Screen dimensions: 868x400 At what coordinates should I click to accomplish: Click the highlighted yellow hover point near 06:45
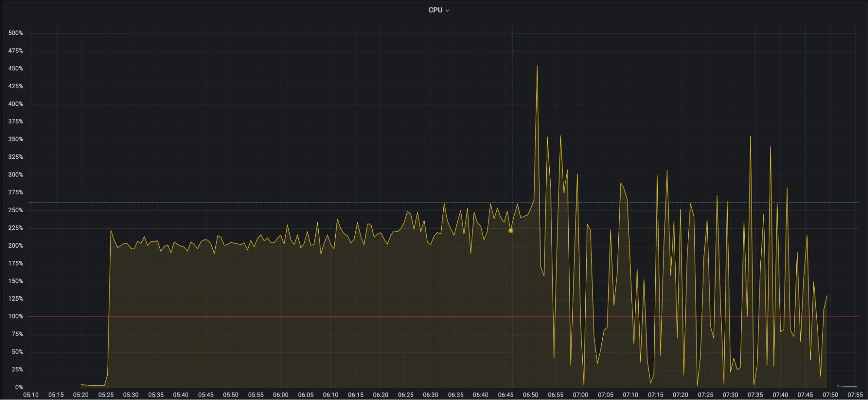(511, 230)
